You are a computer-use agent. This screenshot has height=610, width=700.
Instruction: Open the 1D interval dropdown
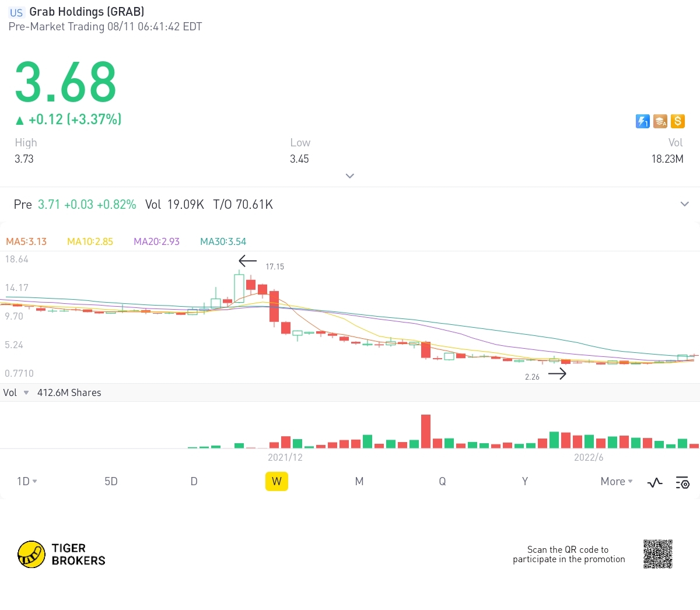[27, 481]
